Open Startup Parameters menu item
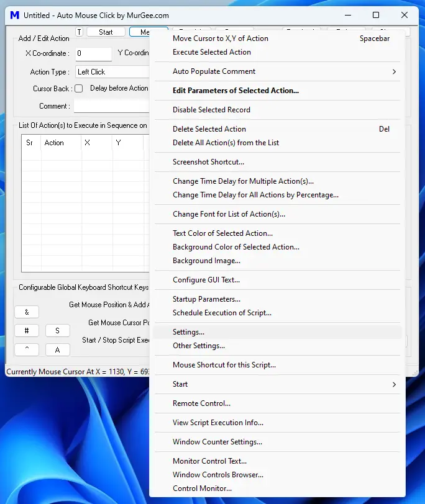 (277, 299)
